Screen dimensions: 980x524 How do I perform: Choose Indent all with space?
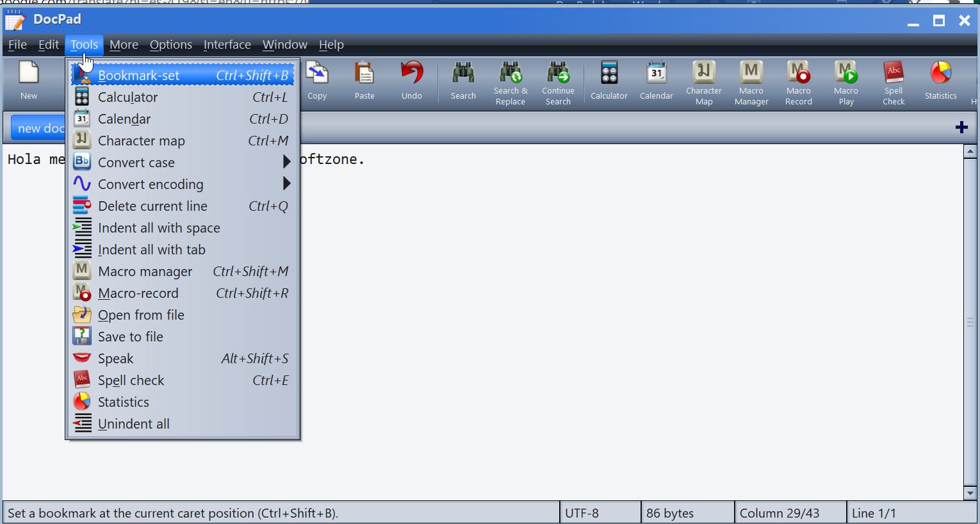[183, 228]
